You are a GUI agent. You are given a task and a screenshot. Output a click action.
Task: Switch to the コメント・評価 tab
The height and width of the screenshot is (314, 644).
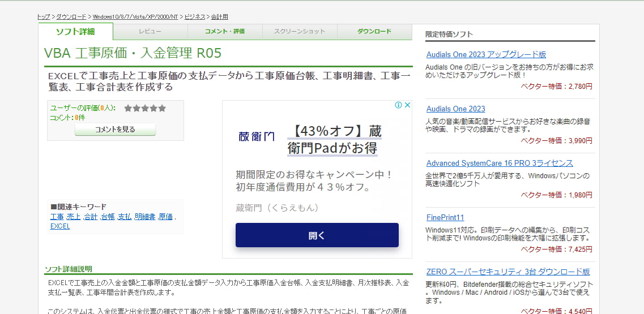point(225,32)
